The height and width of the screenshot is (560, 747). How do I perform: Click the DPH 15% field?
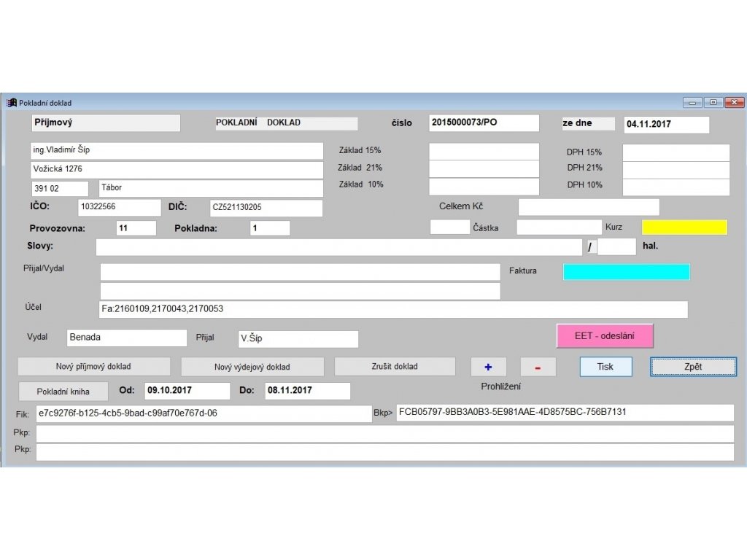676,153
